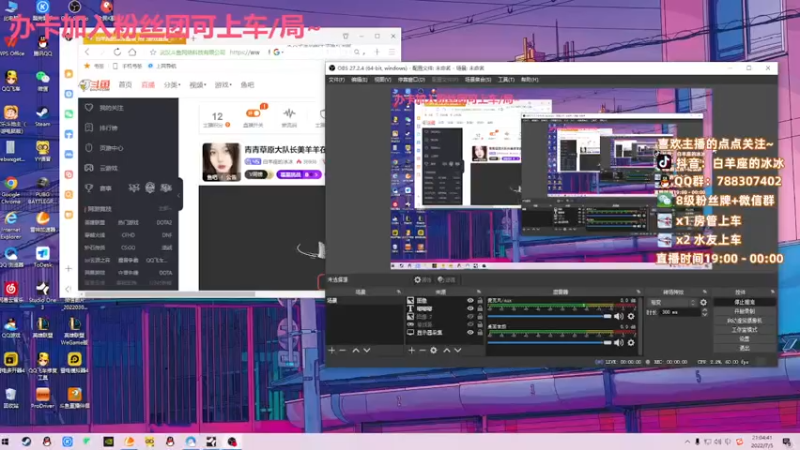The width and height of the screenshot is (800, 450).
Task: Click streamer avatar thumbnail
Action: pyautogui.click(x=221, y=162)
